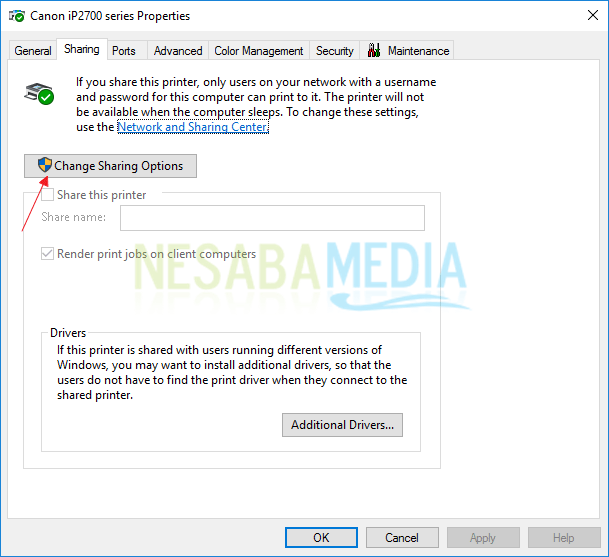Image resolution: width=609 pixels, height=557 pixels.
Task: Click the Cancel button
Action: coord(402,538)
